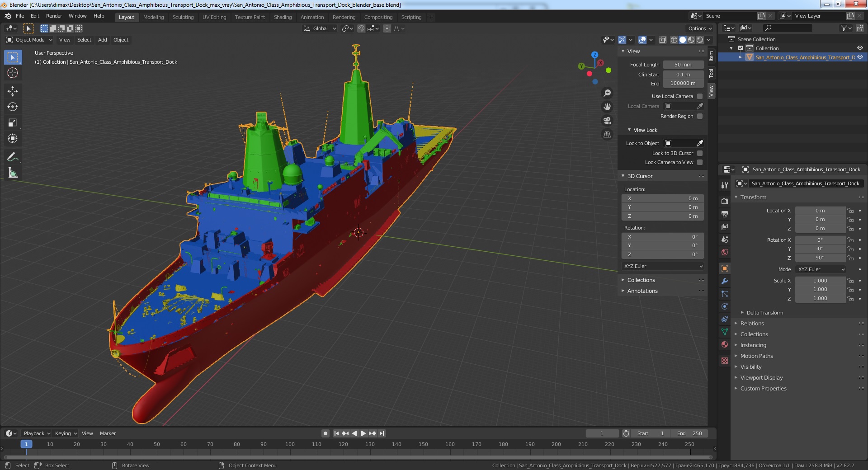Open the Material properties tab
Viewport: 868px width, 470px height.
(725, 344)
